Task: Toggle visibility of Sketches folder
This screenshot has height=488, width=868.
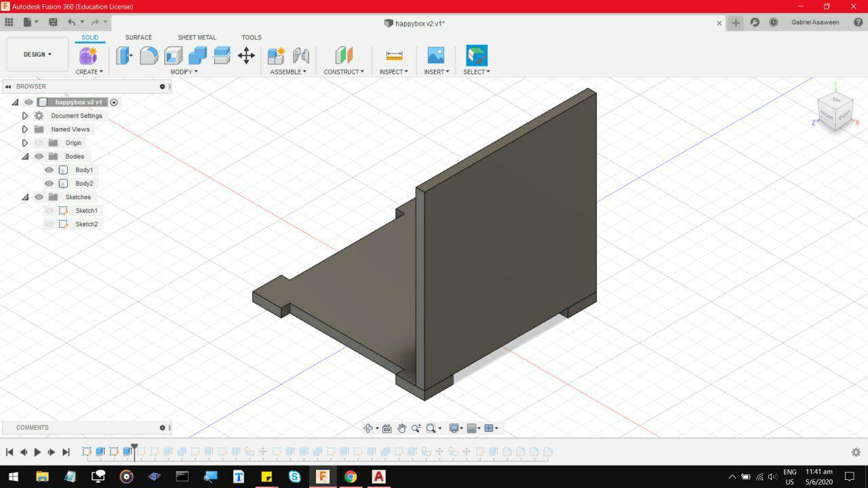Action: pos(39,197)
